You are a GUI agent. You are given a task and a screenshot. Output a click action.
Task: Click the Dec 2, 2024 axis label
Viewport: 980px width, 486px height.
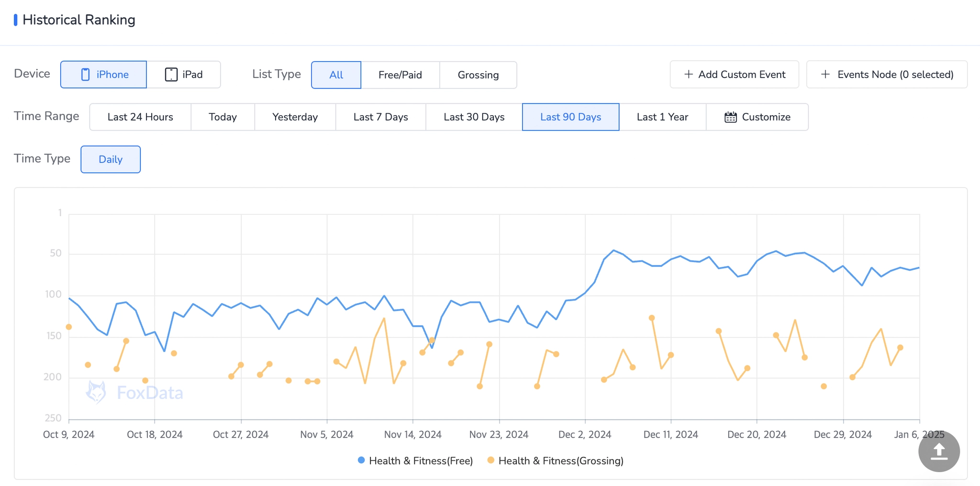point(585,434)
